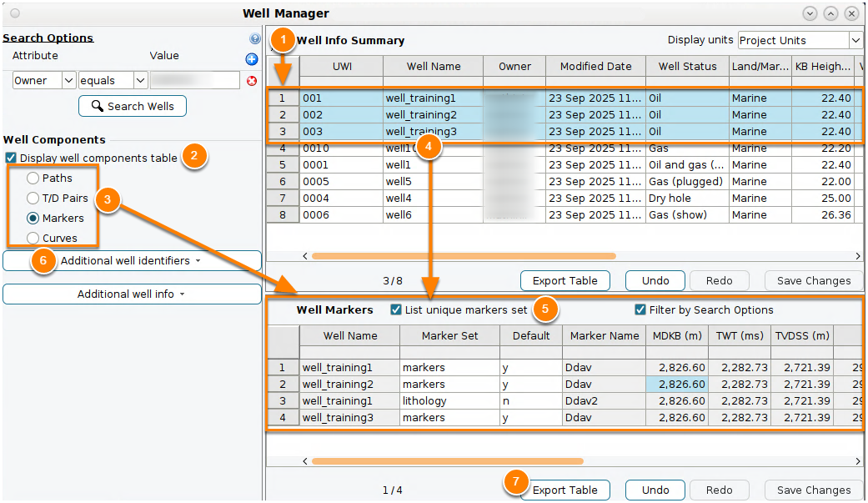Uncheck Display well components table

click(x=11, y=158)
